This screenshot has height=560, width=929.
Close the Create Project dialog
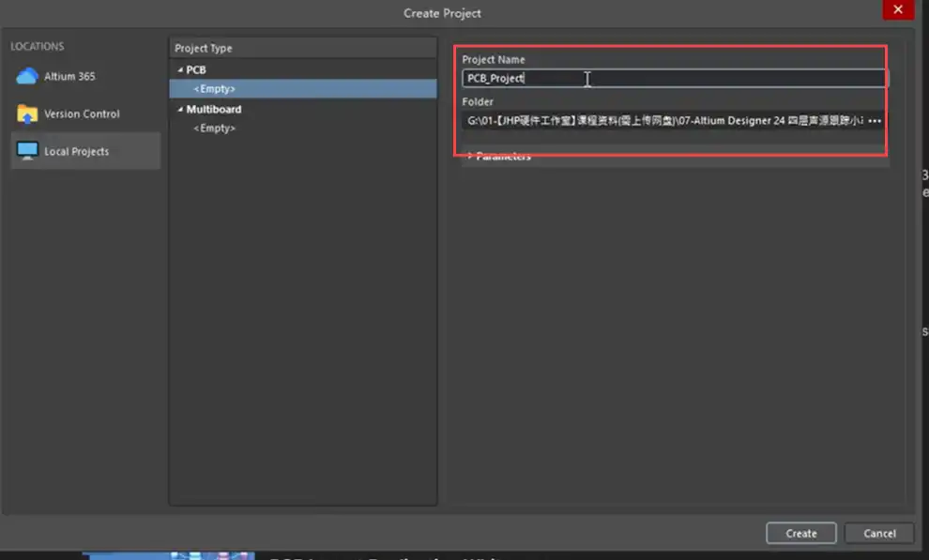(898, 10)
